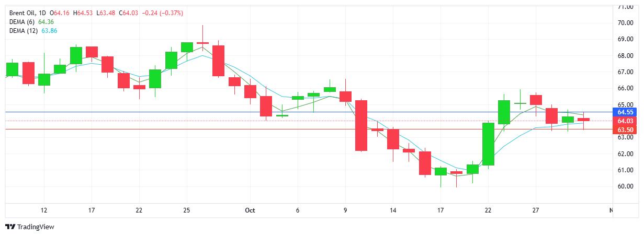Click the DEMA (6) value 64.36
Viewport: 644px width, 236px height.
[x=46, y=22]
